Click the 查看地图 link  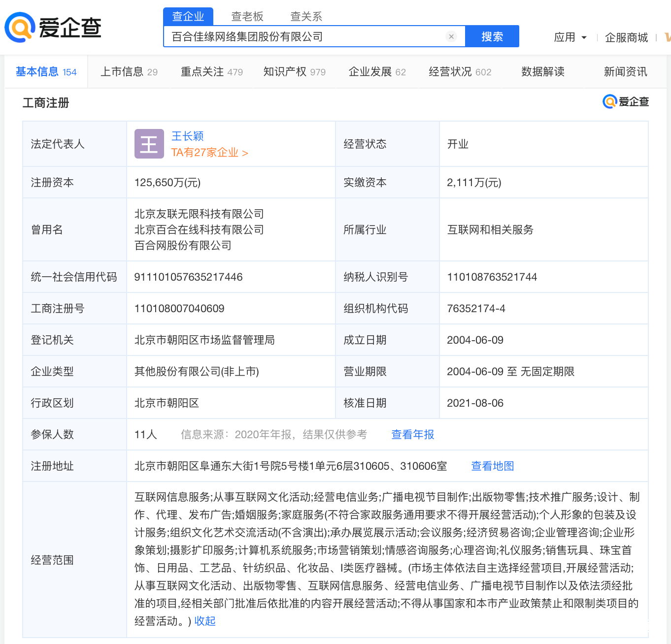493,466
